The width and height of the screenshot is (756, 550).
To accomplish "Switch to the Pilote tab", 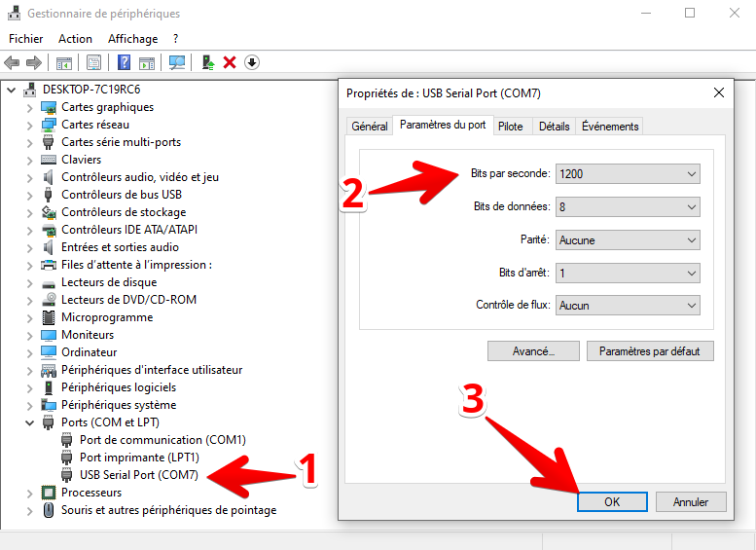I will click(511, 127).
